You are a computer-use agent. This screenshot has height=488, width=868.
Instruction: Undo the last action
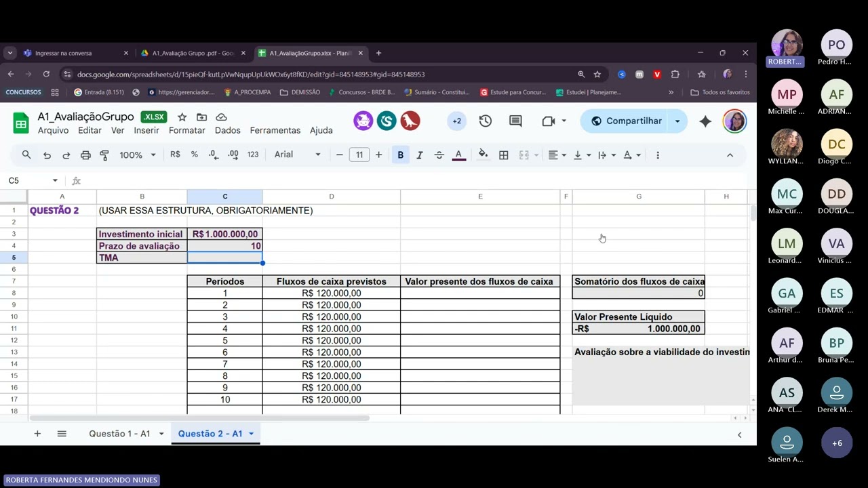pyautogui.click(x=47, y=155)
